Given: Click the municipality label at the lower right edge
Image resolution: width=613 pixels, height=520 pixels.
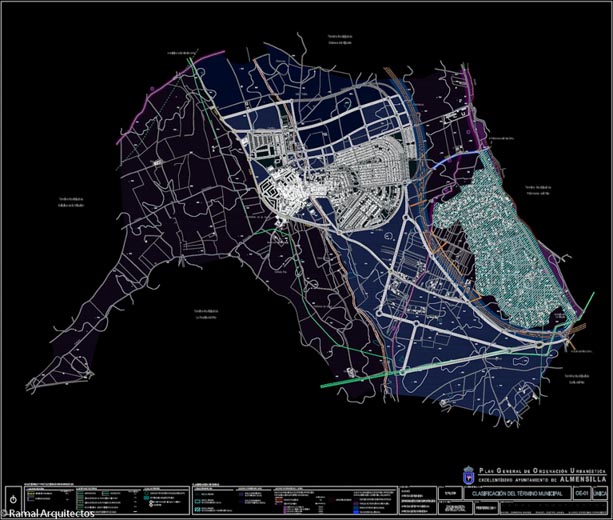Looking at the screenshot, I should tap(573, 377).
